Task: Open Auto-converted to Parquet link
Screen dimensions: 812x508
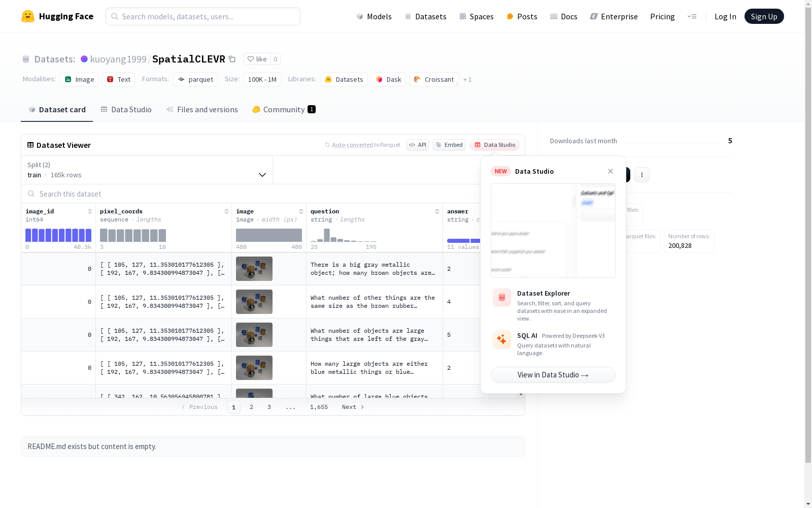Action: 353,145
